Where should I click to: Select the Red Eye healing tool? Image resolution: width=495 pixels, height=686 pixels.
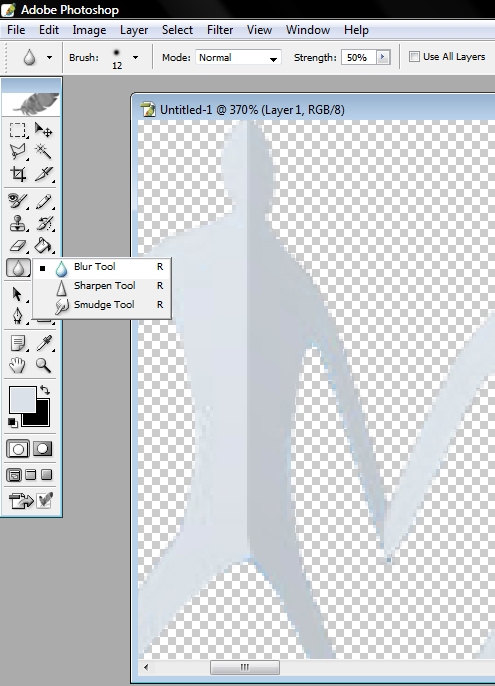(18, 202)
